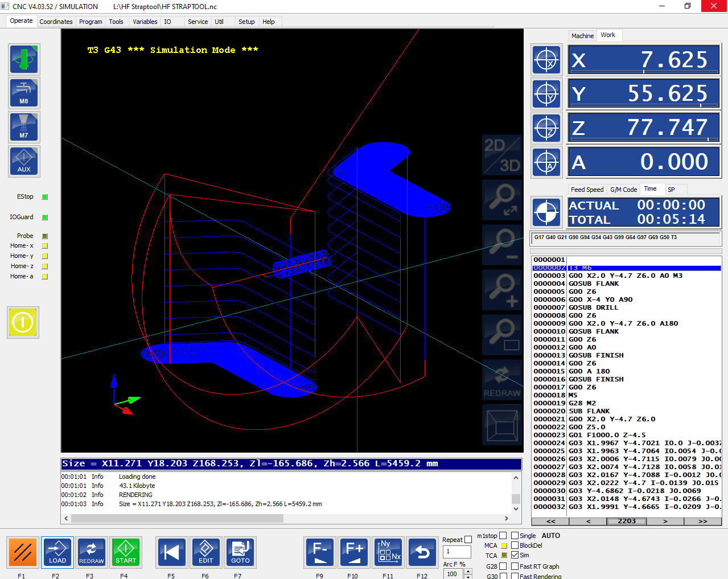Zero the Z axis crosshair button
This screenshot has height=579, width=728.
546,128
